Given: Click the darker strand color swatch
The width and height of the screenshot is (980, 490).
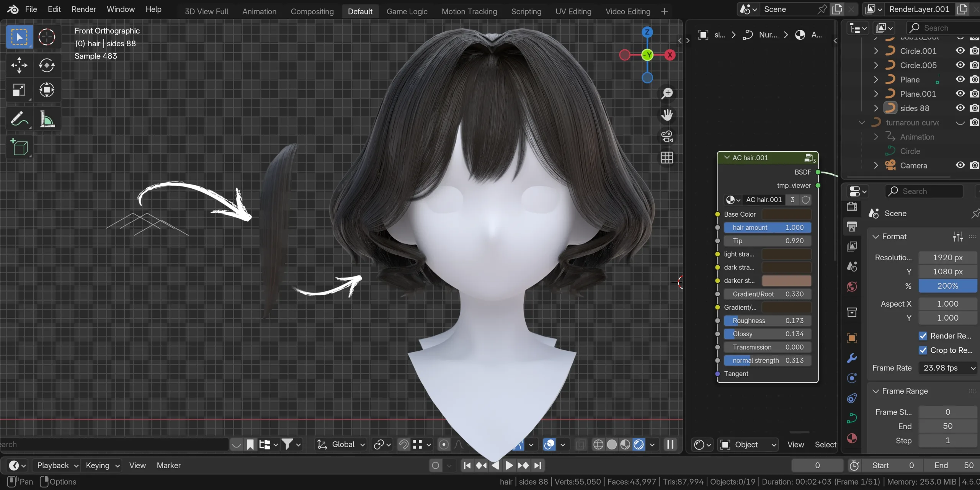Looking at the screenshot, I should click(786, 281).
